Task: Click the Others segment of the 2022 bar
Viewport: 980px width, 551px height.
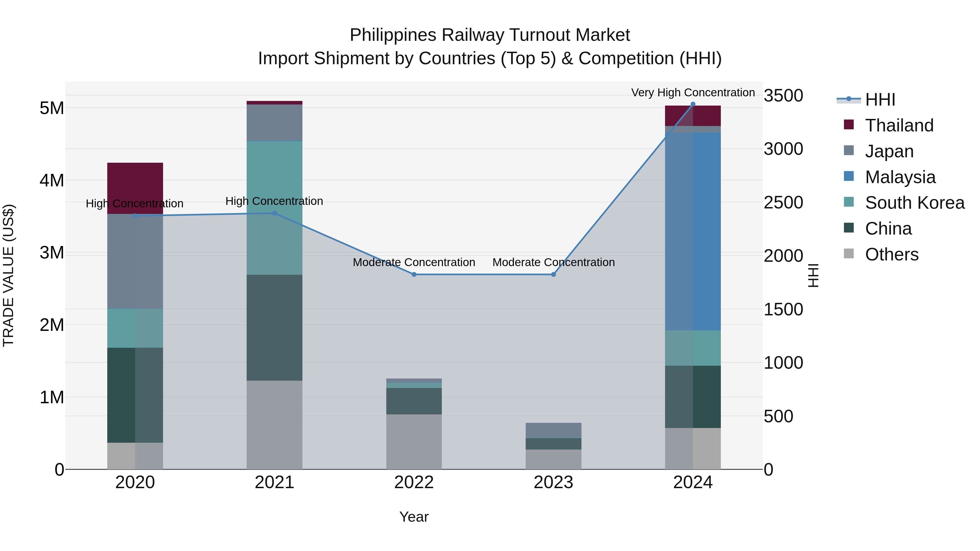Action: (414, 442)
